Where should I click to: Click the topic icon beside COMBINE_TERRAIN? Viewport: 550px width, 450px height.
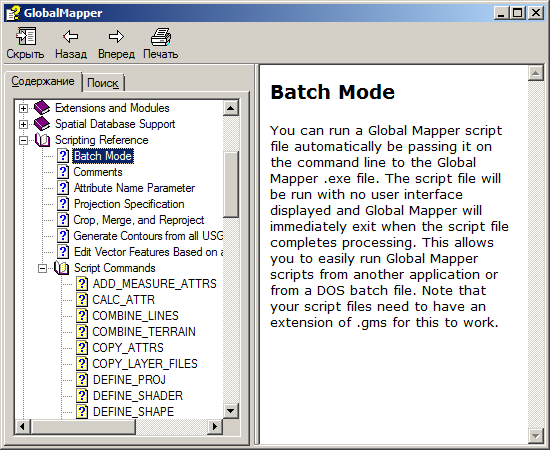pos(82,332)
